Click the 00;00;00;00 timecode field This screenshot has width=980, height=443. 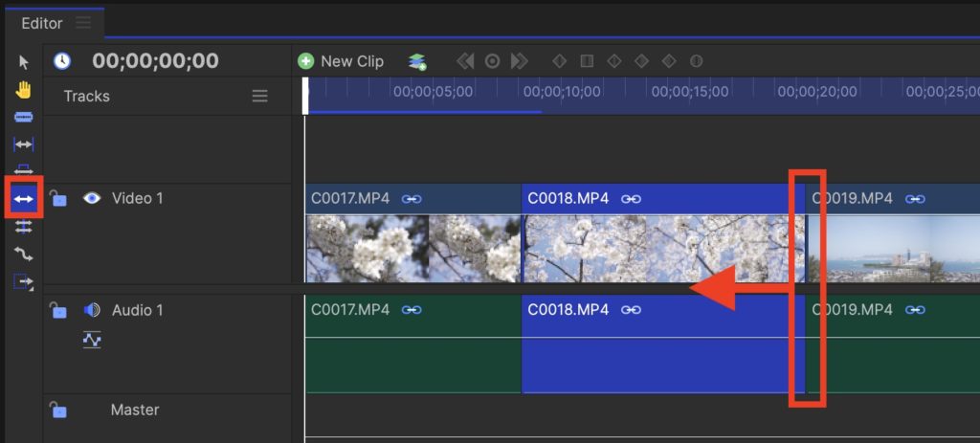click(156, 60)
